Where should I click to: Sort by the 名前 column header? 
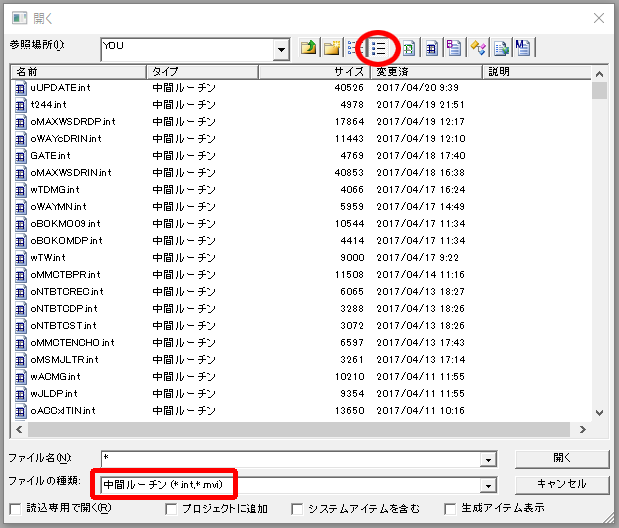[x=78, y=72]
